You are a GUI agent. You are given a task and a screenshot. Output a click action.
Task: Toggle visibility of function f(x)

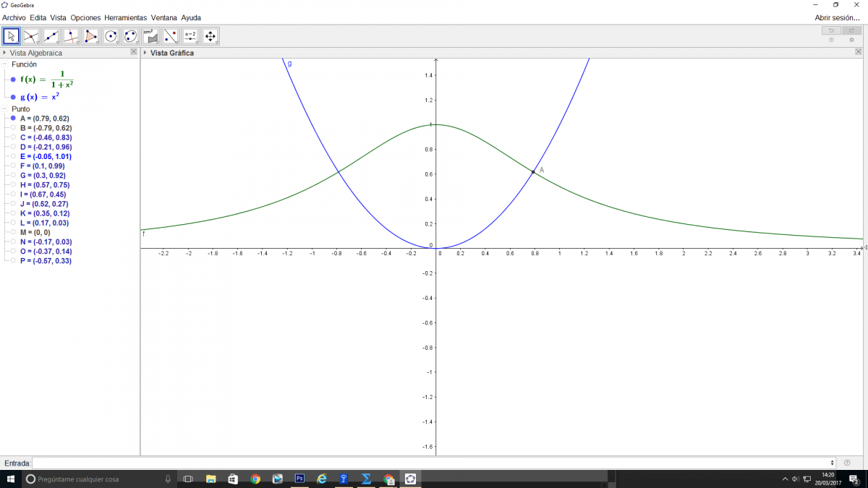click(x=13, y=80)
